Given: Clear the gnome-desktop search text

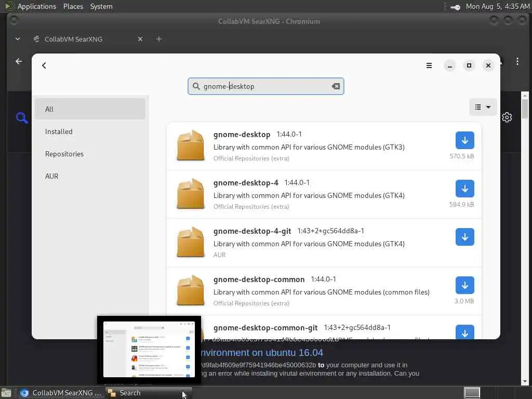Looking at the screenshot, I should (x=336, y=86).
